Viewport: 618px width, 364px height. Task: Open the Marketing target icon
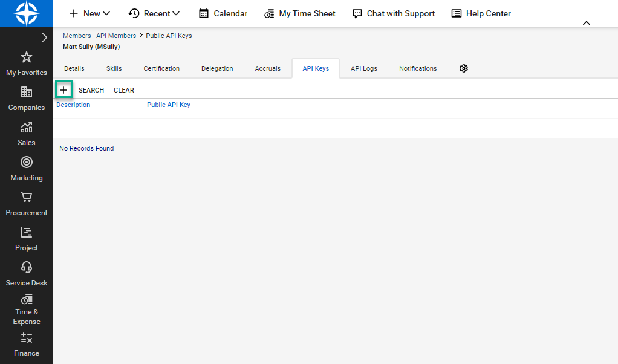tap(27, 163)
